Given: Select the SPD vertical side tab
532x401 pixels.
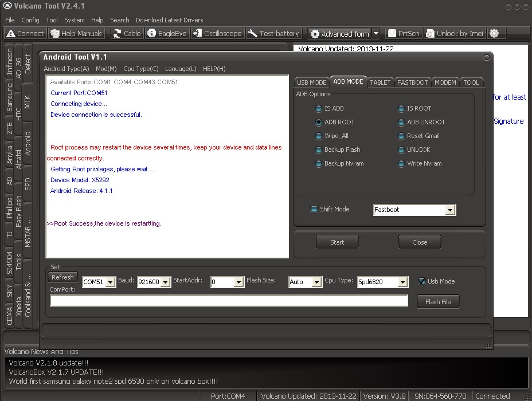Looking at the screenshot, I should click(x=28, y=184).
